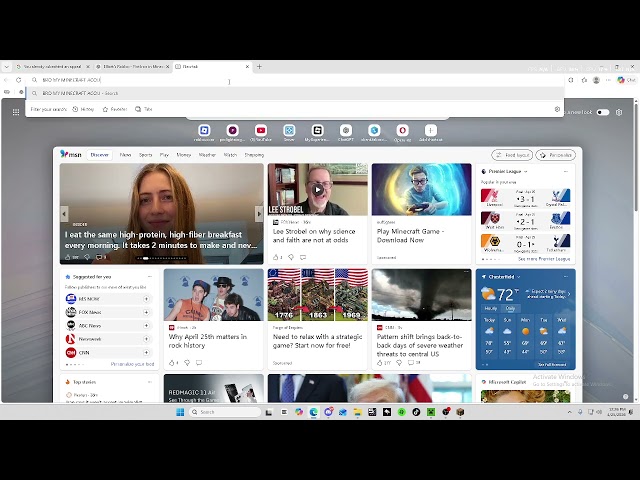This screenshot has width=640, height=480.
Task: Select the Weather tab on MSN
Action: tap(207, 155)
